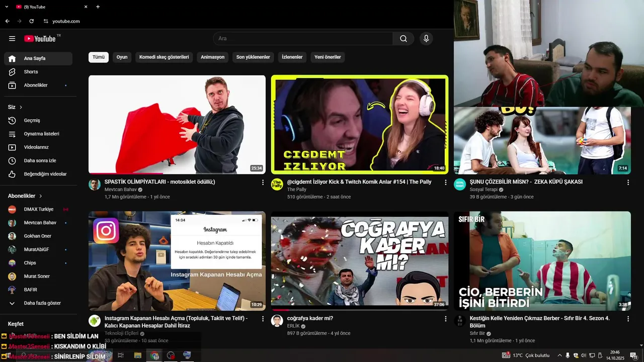Open Mevtcan Bahav subscription in sidebar
The image size is (644, 362).
pos(38,223)
